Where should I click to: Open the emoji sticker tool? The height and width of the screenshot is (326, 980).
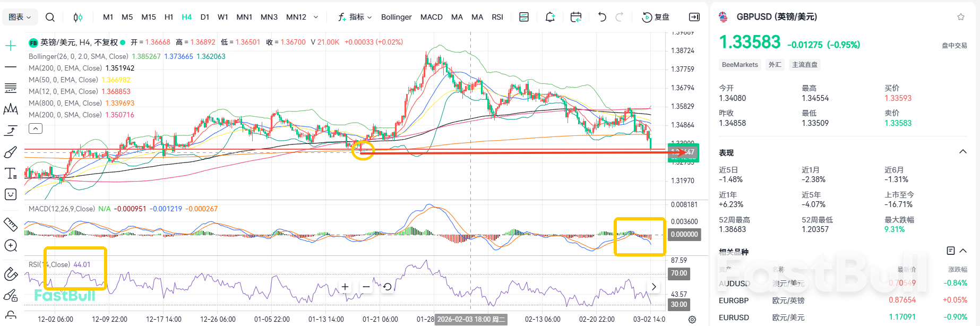pyautogui.click(x=11, y=194)
